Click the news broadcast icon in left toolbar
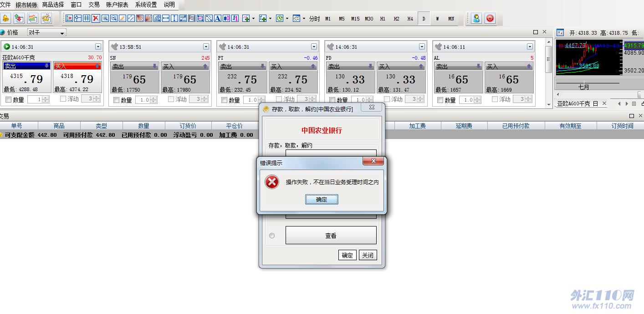 (46, 18)
